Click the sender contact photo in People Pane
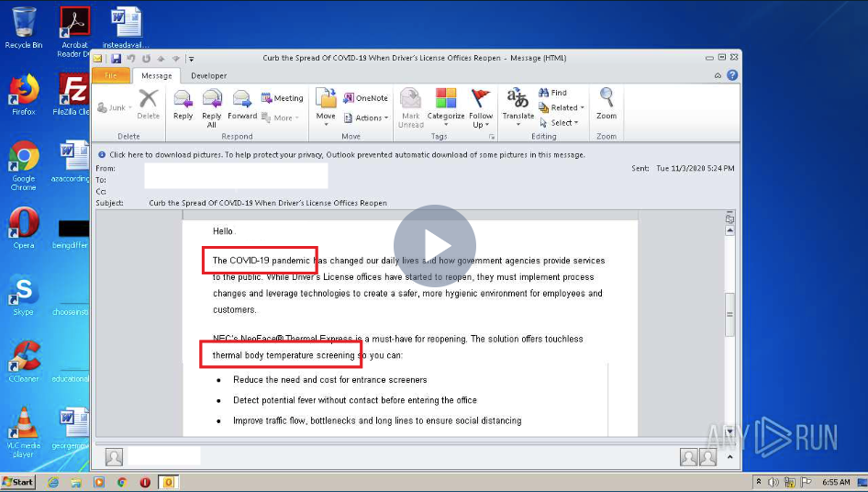Viewport: 868px width, 492px height. (114, 457)
